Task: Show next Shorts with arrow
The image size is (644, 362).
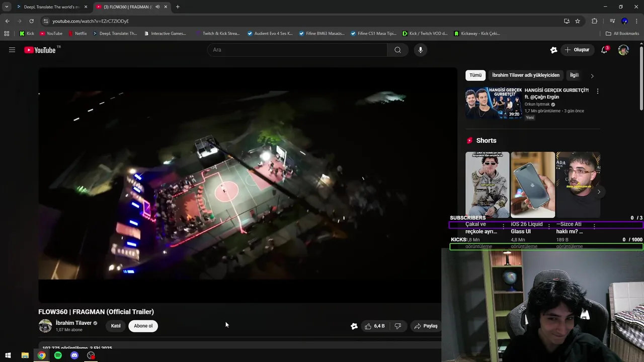Action: point(598,192)
